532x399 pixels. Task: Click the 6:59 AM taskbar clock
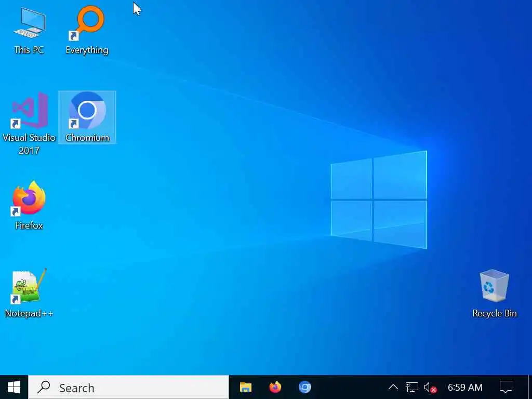coord(465,387)
